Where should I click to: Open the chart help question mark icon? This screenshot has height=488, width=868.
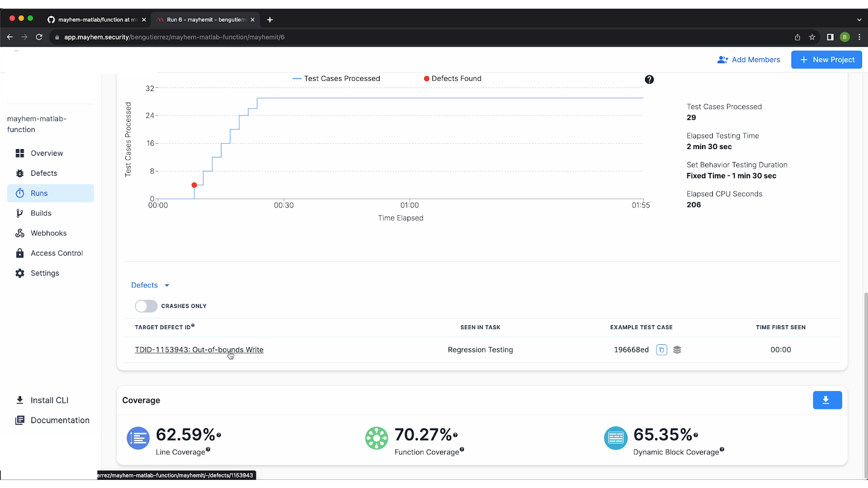tap(649, 80)
